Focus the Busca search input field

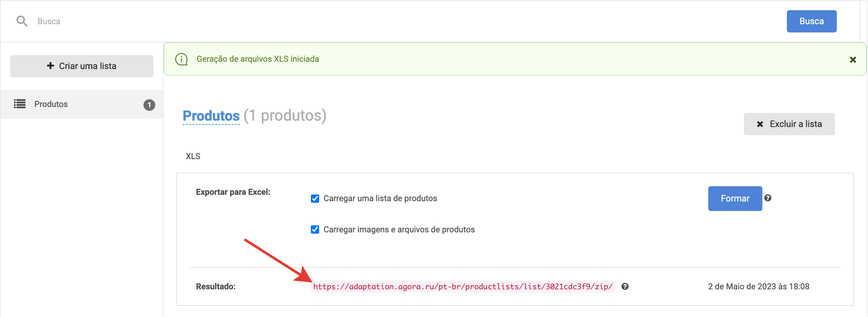(x=404, y=21)
